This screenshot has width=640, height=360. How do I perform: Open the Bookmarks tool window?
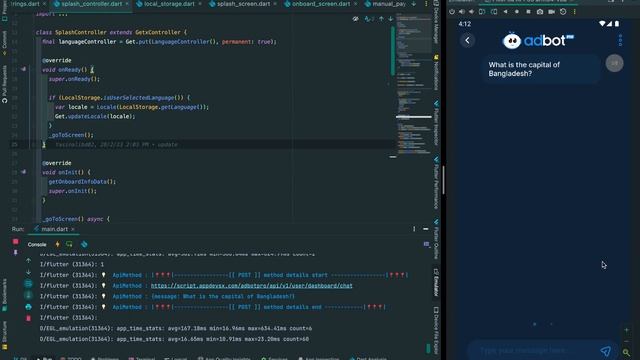pyautogui.click(x=4, y=295)
